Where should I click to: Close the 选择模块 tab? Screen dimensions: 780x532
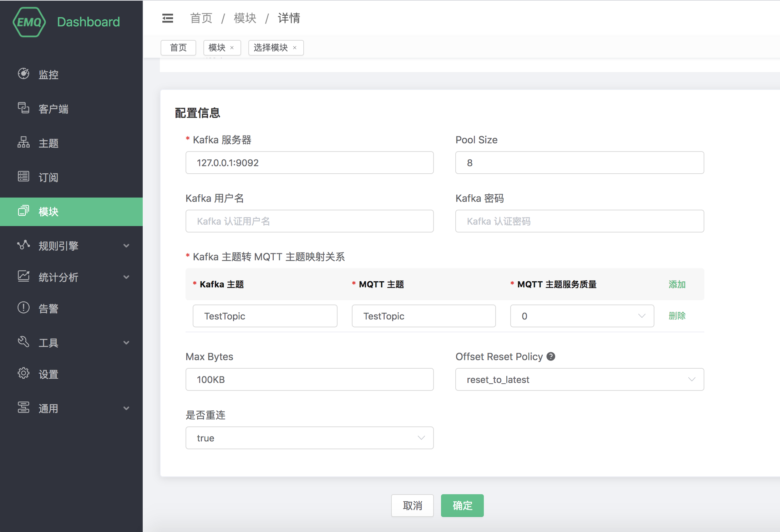click(295, 48)
